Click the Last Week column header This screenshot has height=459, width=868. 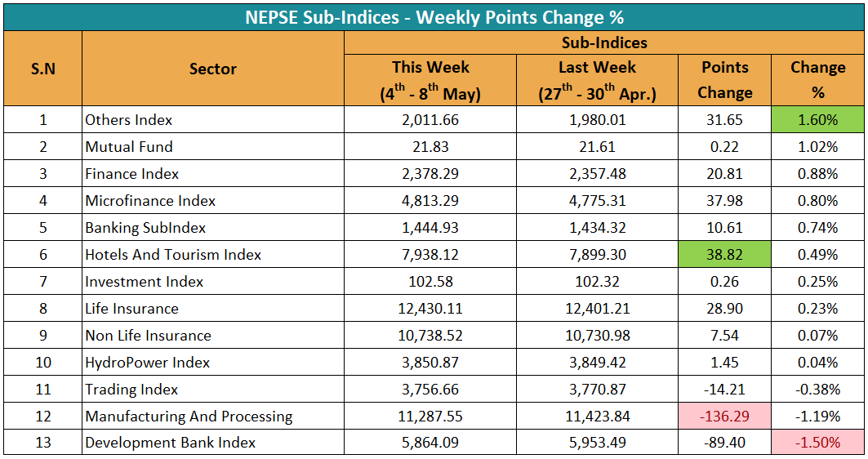[x=597, y=80]
